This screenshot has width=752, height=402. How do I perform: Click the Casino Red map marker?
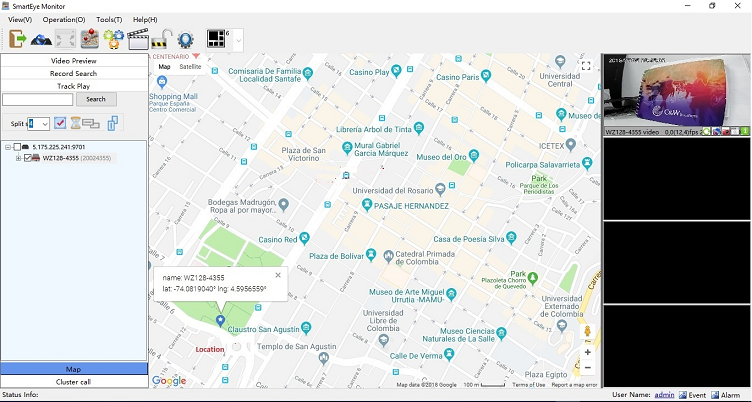pos(305,238)
